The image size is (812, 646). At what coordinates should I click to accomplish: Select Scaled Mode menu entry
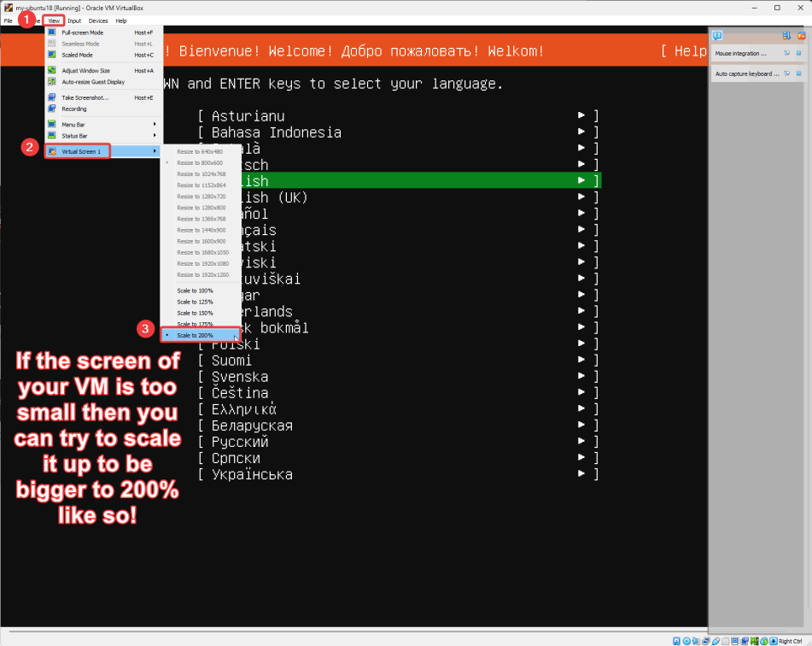pos(103,55)
